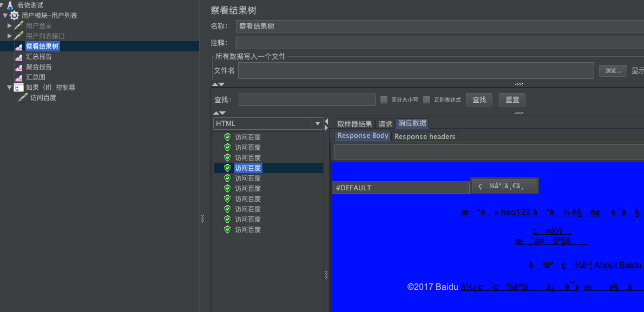Click the dropper icon beside 用户列表接口
644x312 pixels.
pos(19,36)
